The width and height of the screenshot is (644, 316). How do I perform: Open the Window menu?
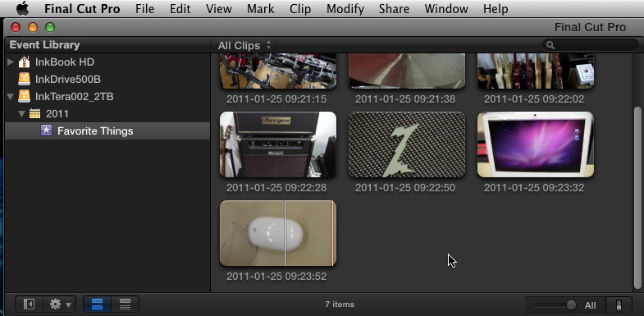pos(446,9)
